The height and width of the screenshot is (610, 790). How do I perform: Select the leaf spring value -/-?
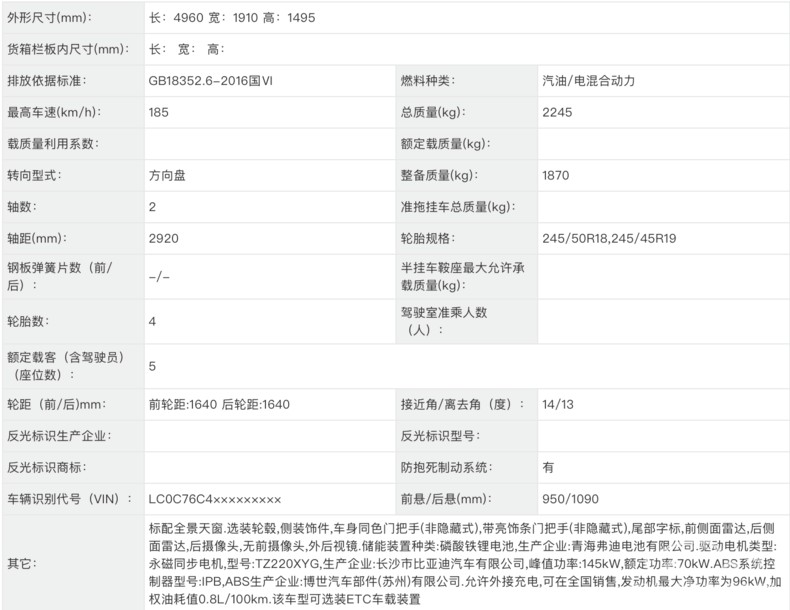pos(159,277)
